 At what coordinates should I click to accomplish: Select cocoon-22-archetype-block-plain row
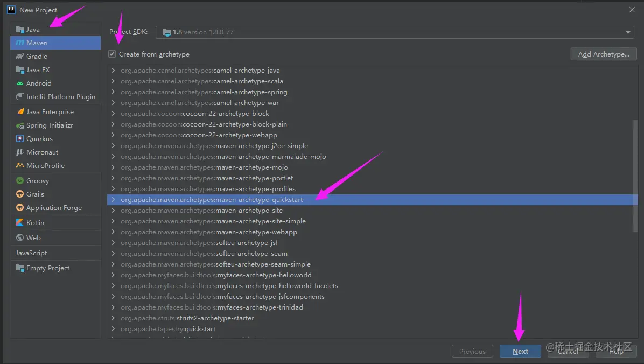tap(372, 124)
